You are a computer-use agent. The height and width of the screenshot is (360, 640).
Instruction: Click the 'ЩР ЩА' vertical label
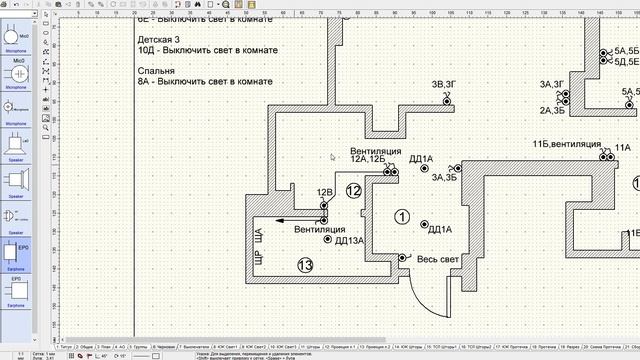click(x=259, y=247)
